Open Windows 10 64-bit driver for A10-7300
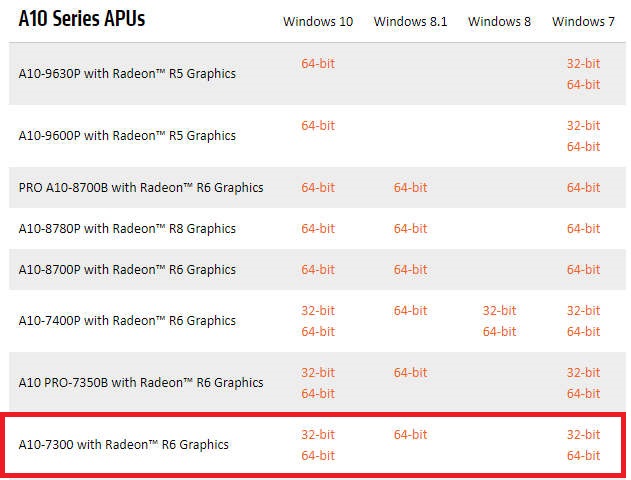Screen dimensions: 631x480 click(x=318, y=455)
